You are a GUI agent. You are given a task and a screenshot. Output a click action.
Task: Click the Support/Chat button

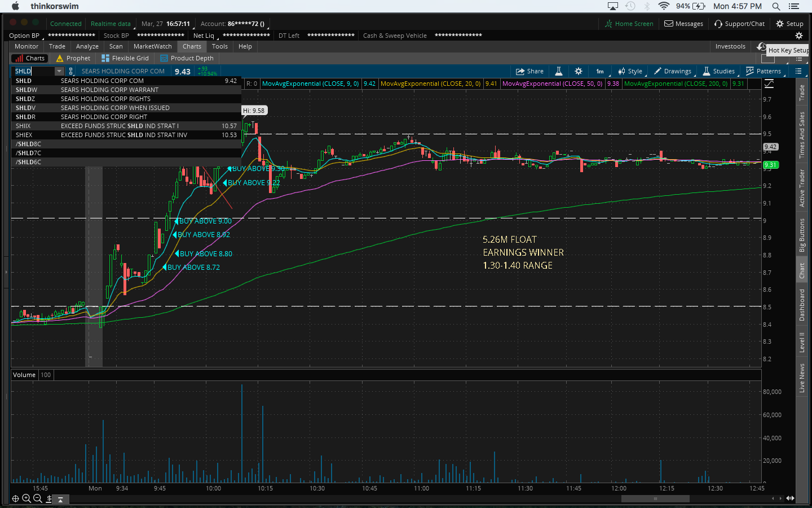click(739, 24)
